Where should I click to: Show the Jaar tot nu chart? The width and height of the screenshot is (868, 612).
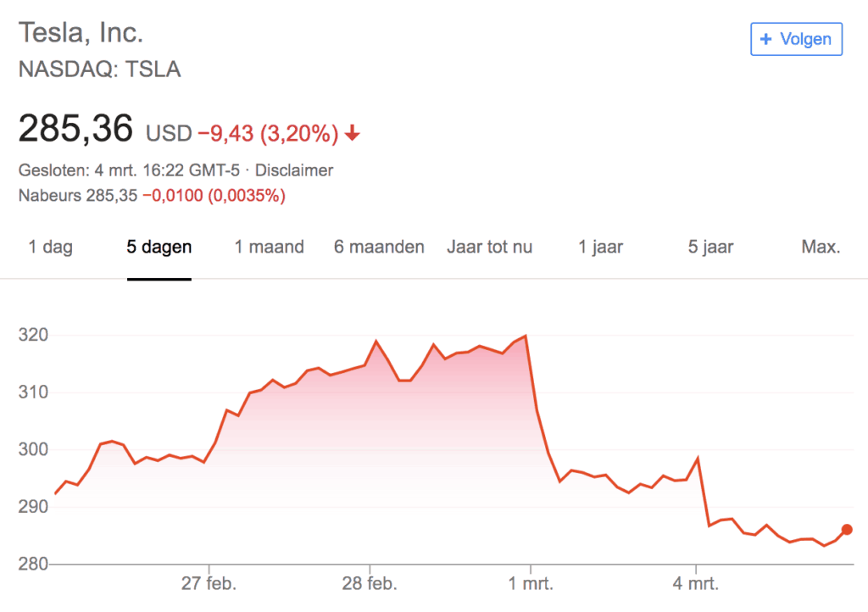(490, 248)
